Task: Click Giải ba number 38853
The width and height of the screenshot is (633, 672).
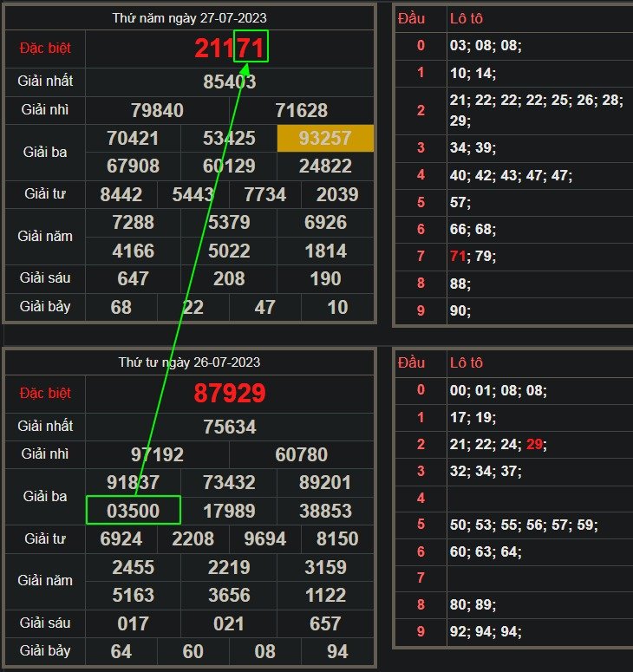Action: (325, 511)
